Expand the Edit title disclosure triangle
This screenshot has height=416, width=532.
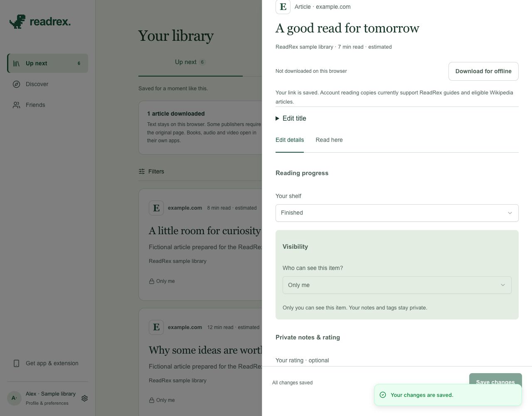(x=277, y=119)
